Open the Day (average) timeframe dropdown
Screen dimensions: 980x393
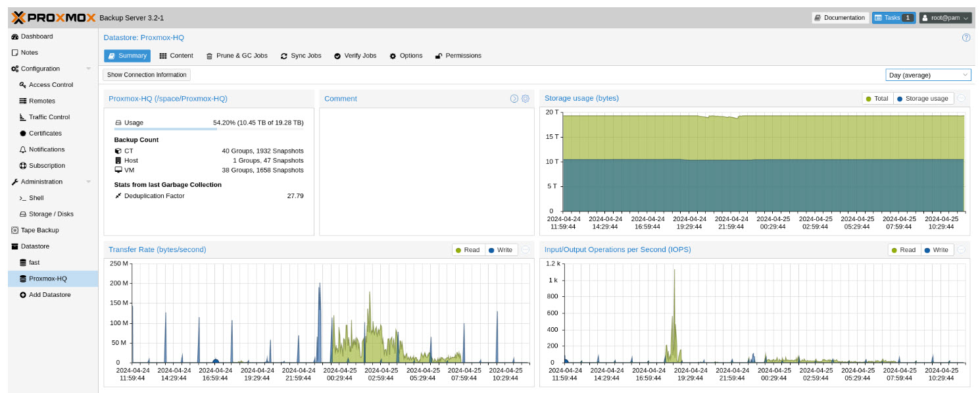(x=927, y=75)
